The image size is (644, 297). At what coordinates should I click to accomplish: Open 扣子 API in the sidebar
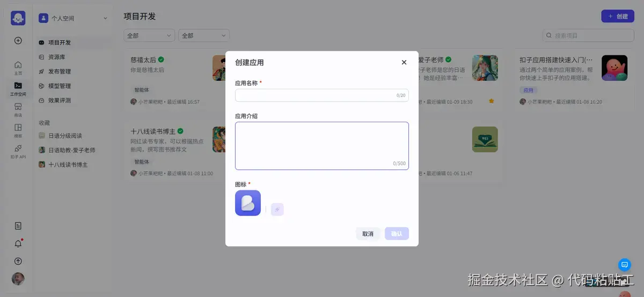point(18,152)
